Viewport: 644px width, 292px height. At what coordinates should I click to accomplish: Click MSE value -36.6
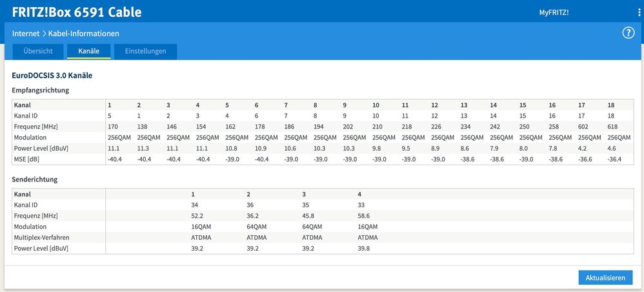point(585,159)
